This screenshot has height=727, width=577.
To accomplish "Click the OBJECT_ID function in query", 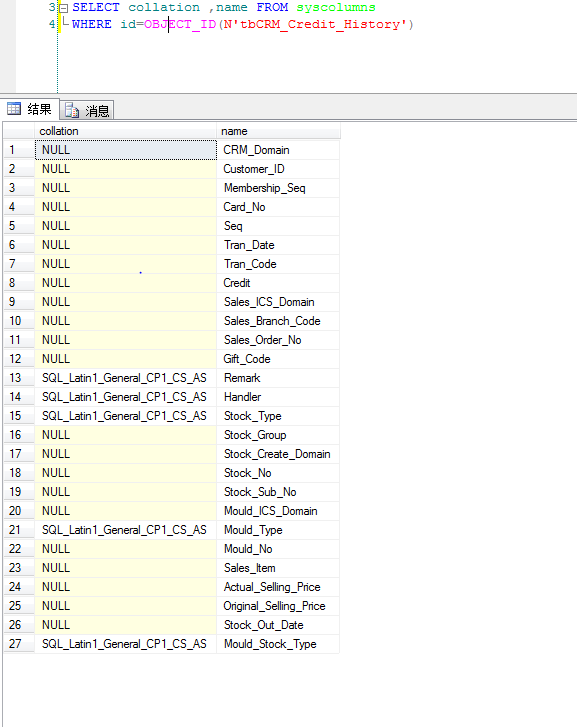I will (180, 24).
